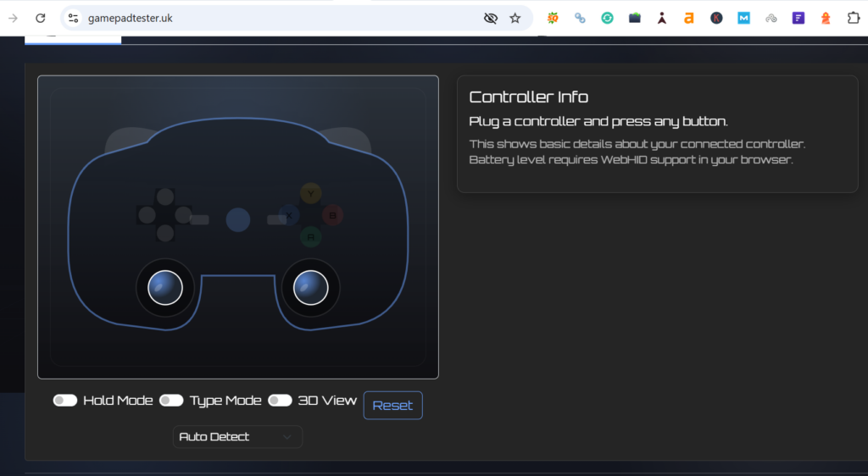Click the gamepad's left select button
The width and height of the screenshot is (868, 476).
pos(199,219)
